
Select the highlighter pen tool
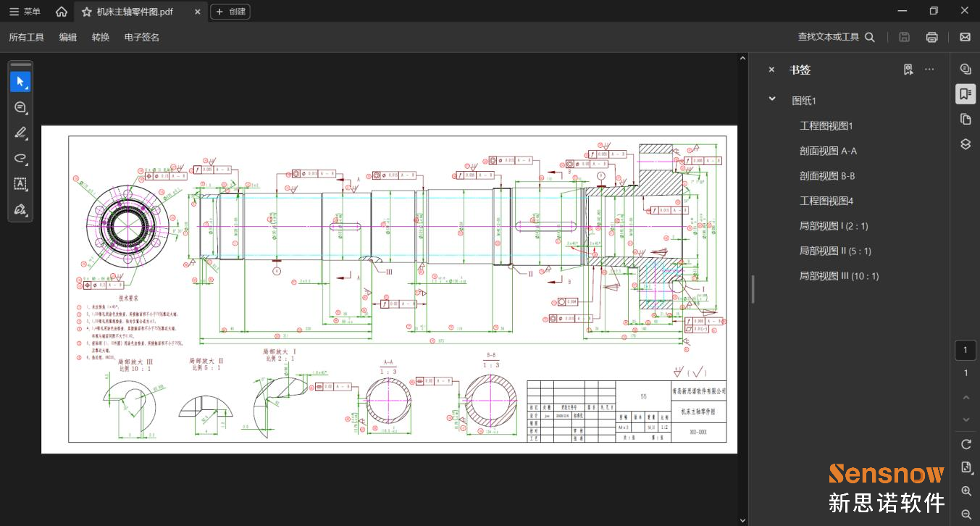click(x=20, y=133)
